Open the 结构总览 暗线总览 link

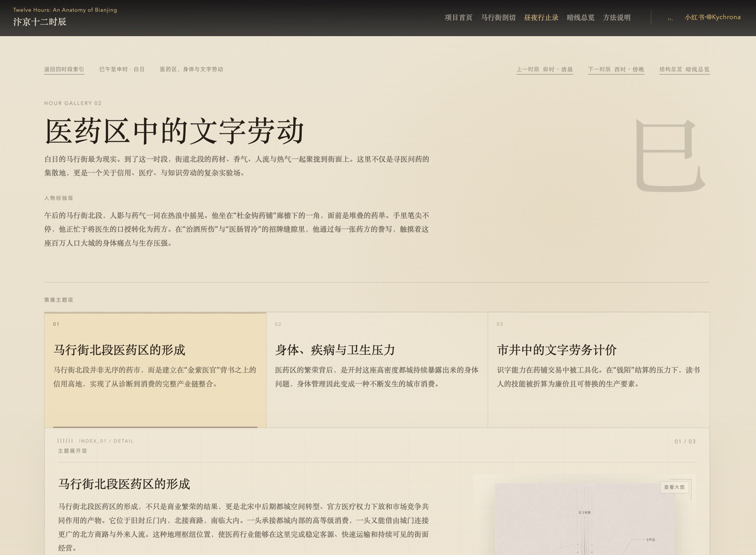tap(685, 69)
